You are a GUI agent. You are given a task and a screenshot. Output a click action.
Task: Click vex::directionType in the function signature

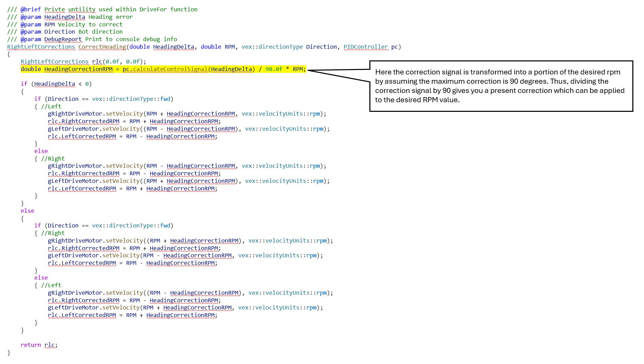pos(272,47)
